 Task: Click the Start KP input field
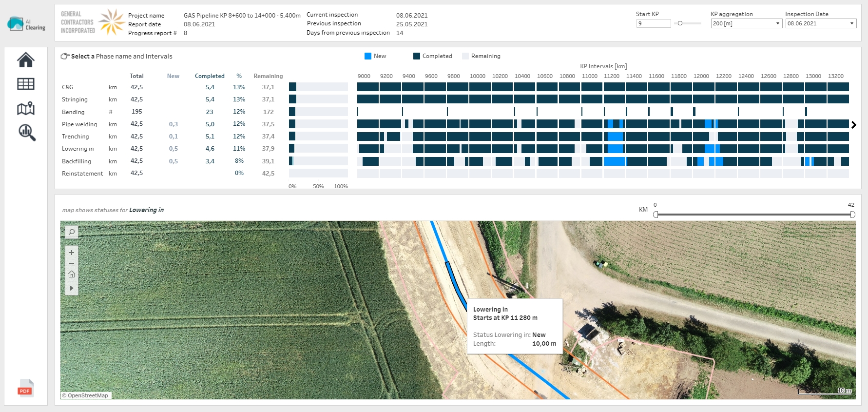tap(653, 23)
